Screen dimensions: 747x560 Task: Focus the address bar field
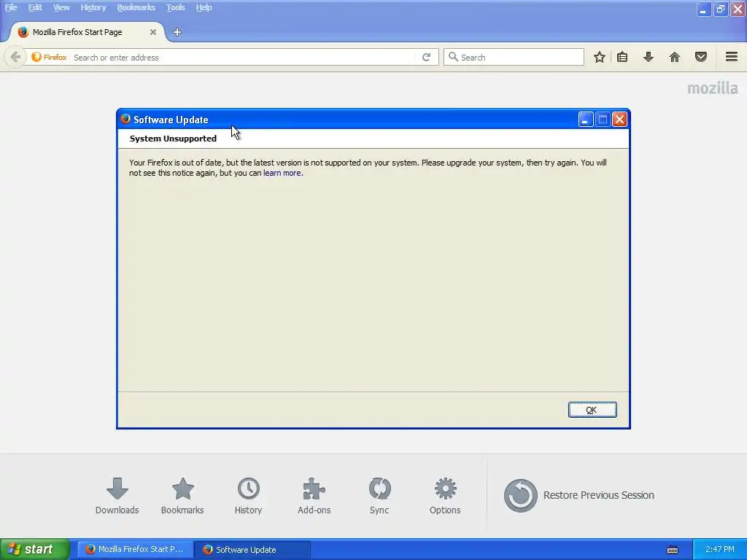tap(243, 57)
